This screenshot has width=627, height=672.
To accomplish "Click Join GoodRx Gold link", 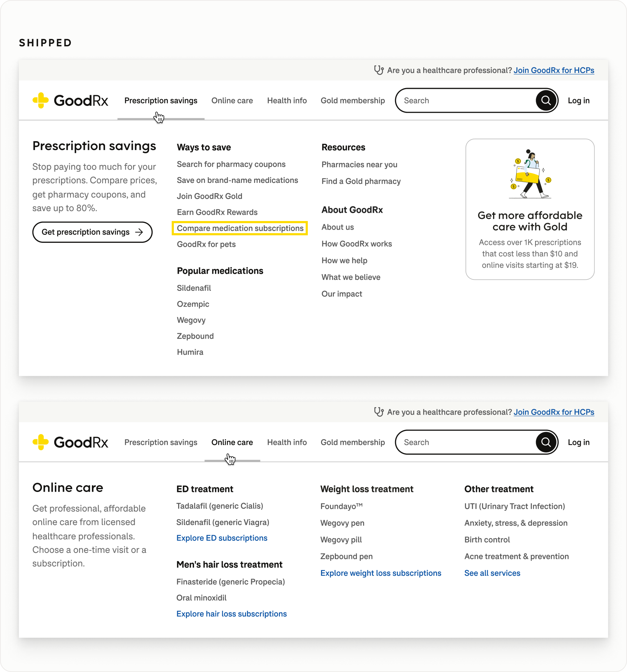I will [x=209, y=196].
